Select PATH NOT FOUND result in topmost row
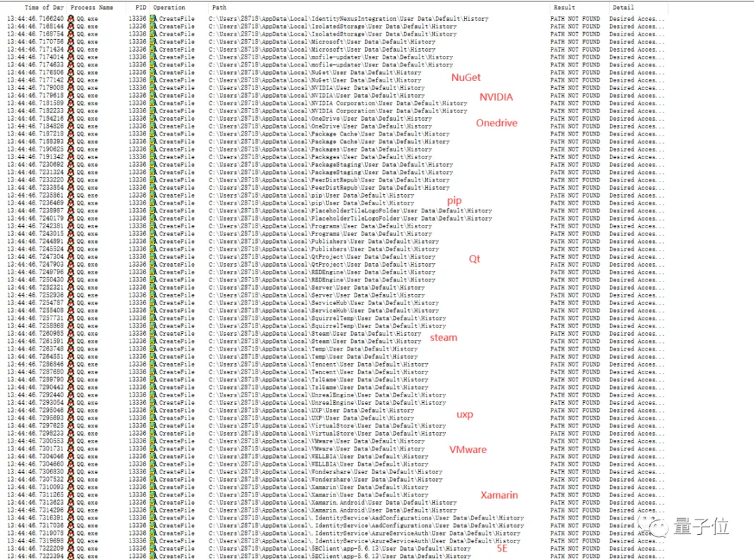This screenshot has width=754, height=560. (x=575, y=19)
